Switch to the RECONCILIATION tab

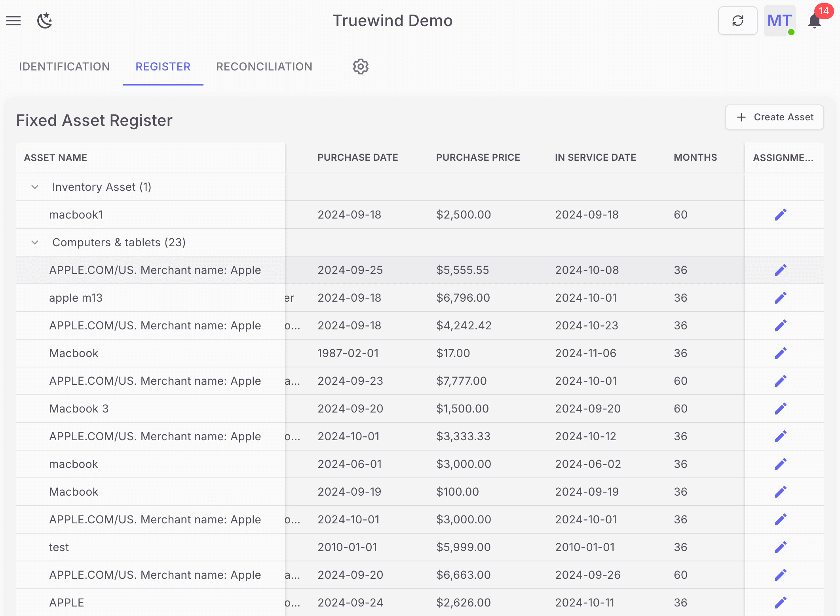pos(264,67)
